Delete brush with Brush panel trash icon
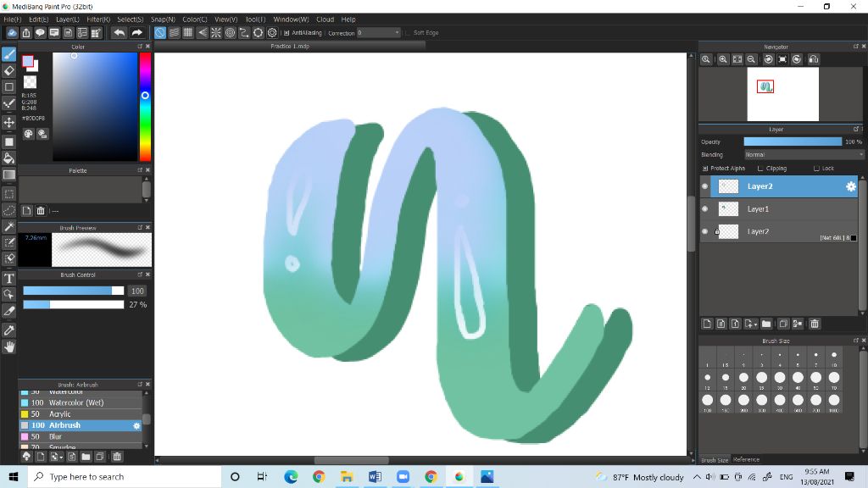This screenshot has width=868, height=488. [x=117, y=457]
